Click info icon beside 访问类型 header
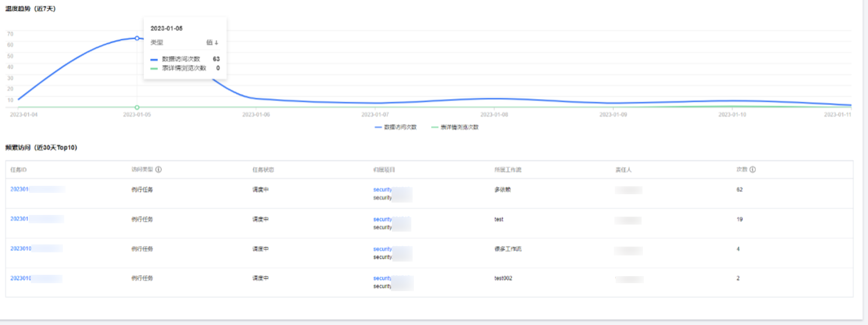This screenshot has height=325, width=868. coord(159,170)
